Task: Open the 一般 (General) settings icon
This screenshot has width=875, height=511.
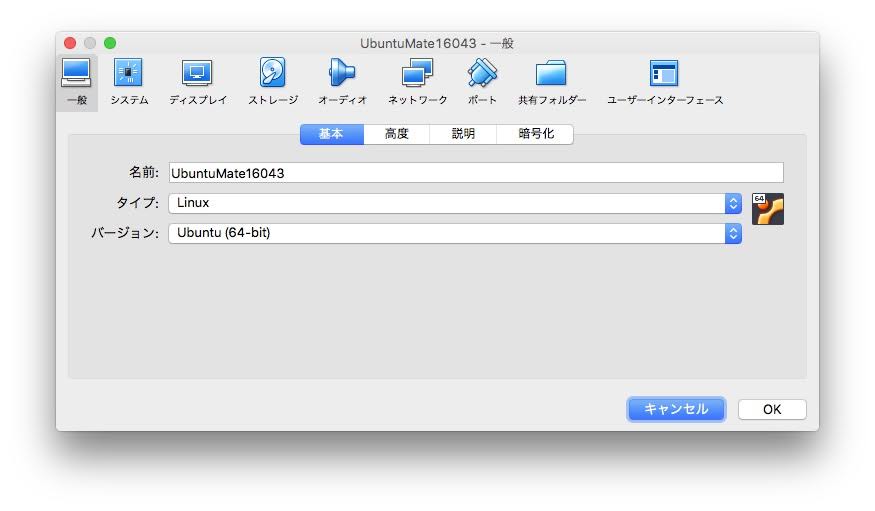Action: [76, 82]
